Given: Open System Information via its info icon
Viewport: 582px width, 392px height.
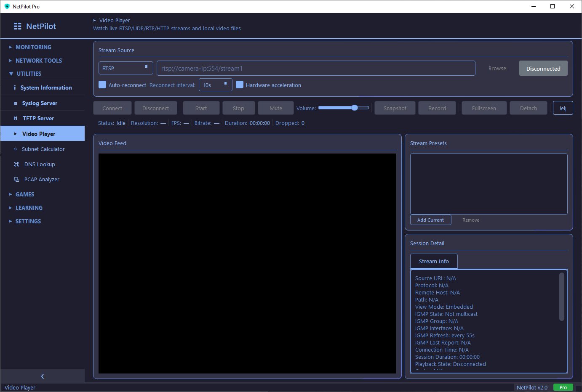Looking at the screenshot, I should tap(15, 87).
